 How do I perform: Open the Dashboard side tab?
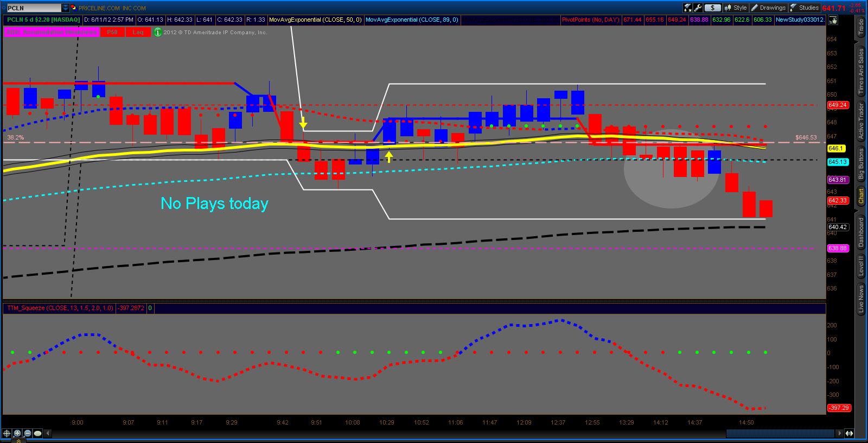coord(861,232)
